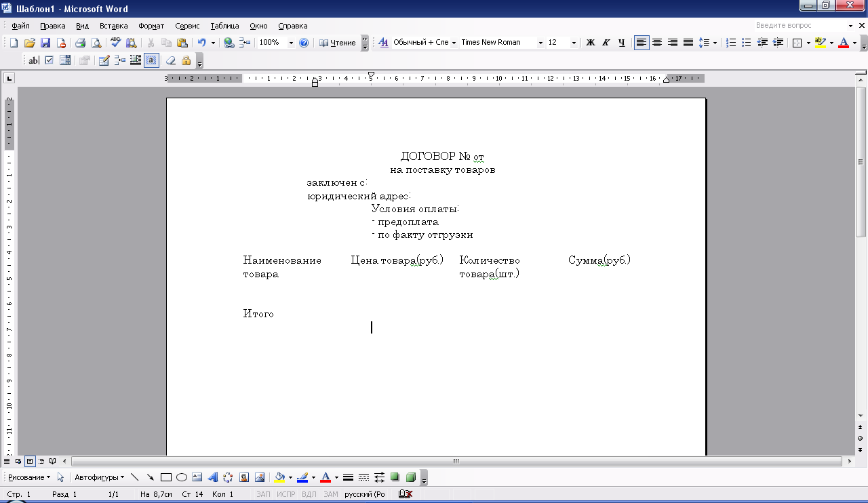Open the Вставка menu

tap(113, 26)
